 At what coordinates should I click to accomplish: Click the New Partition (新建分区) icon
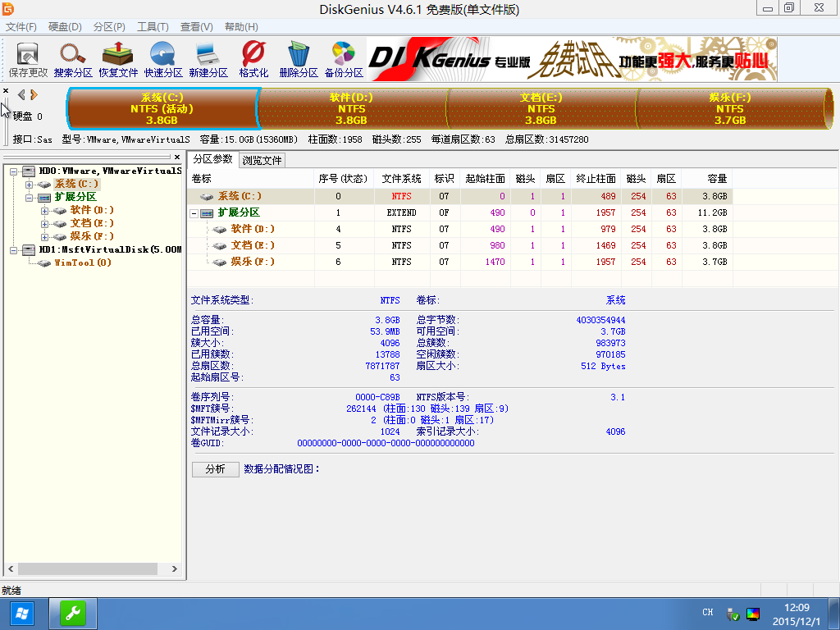(208, 59)
